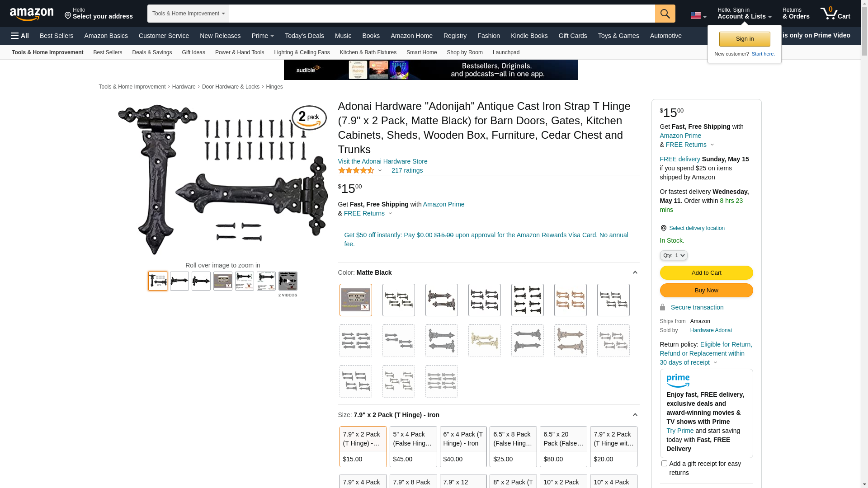
Task: Open the Today's Deals menu item
Action: [x=304, y=36]
